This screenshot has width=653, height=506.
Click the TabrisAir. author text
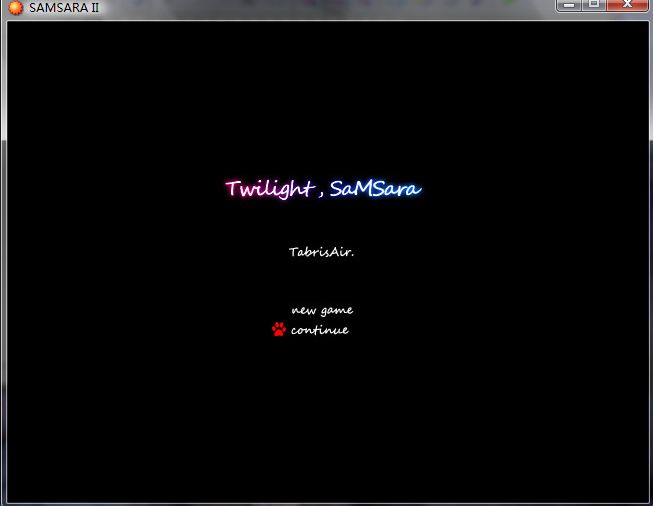coord(322,252)
